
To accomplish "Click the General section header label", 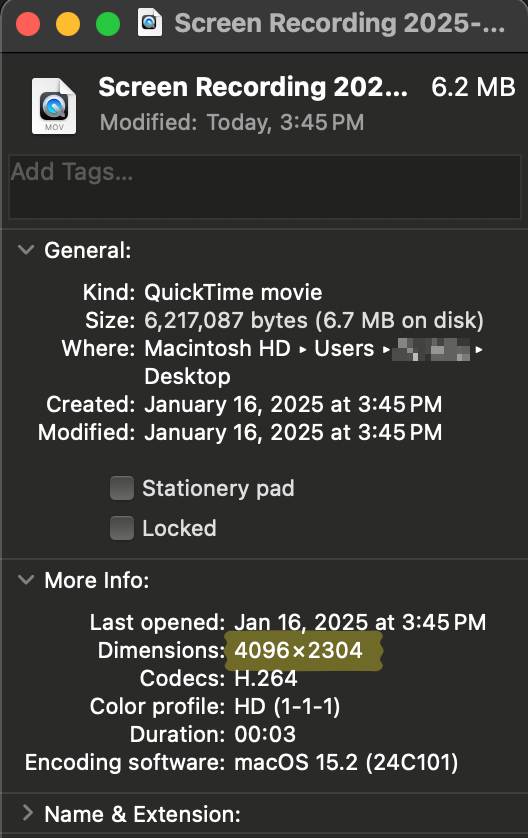I will coord(88,250).
